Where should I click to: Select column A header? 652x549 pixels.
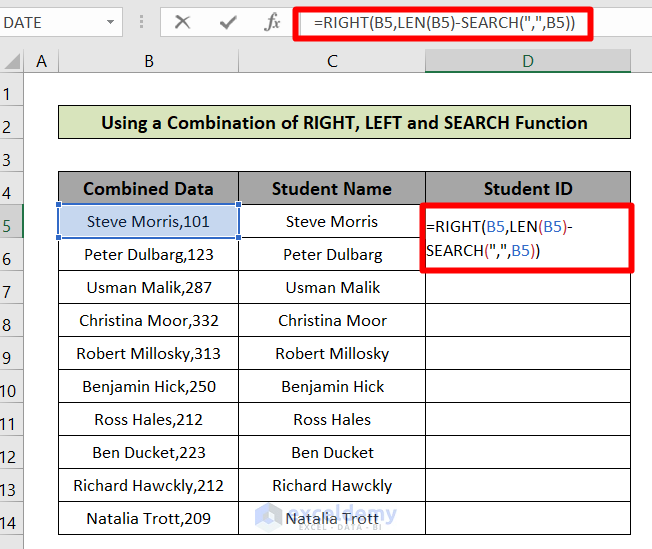click(41, 62)
